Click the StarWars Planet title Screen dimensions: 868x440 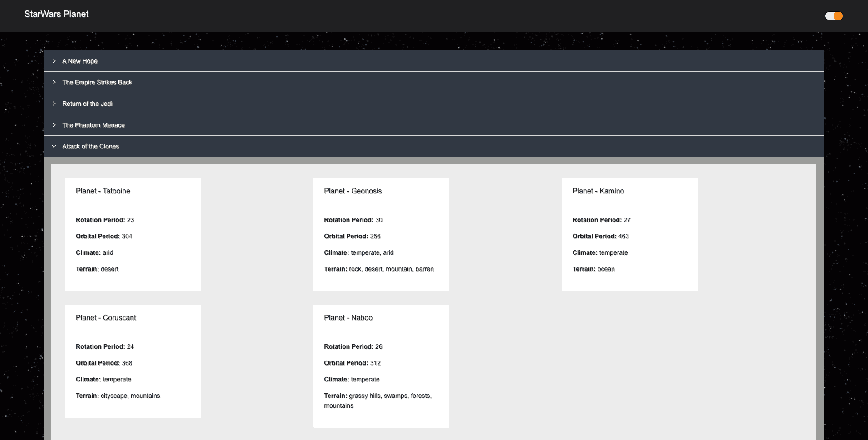tap(56, 14)
